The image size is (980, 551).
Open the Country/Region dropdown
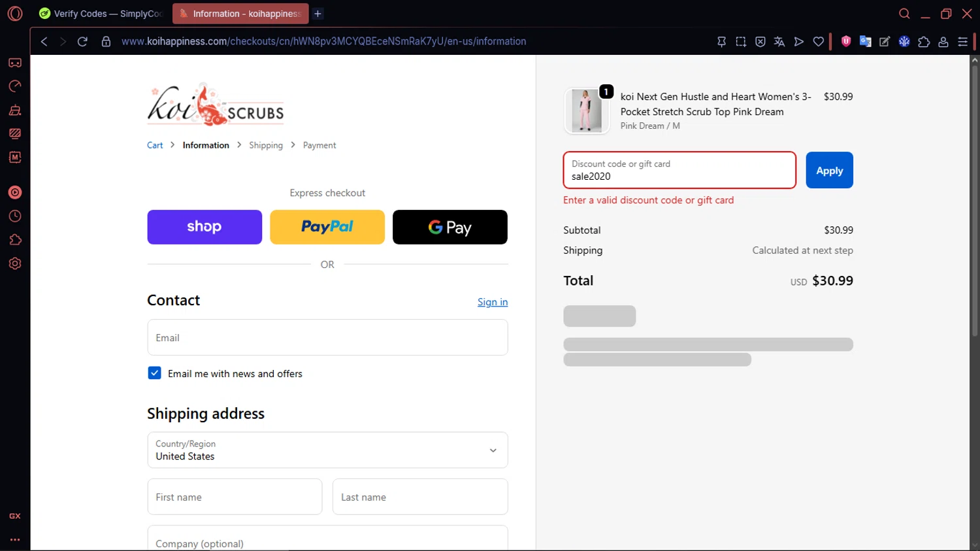pyautogui.click(x=327, y=450)
